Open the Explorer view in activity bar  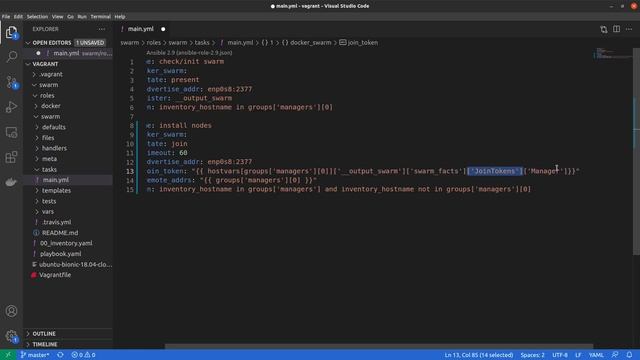11,32
